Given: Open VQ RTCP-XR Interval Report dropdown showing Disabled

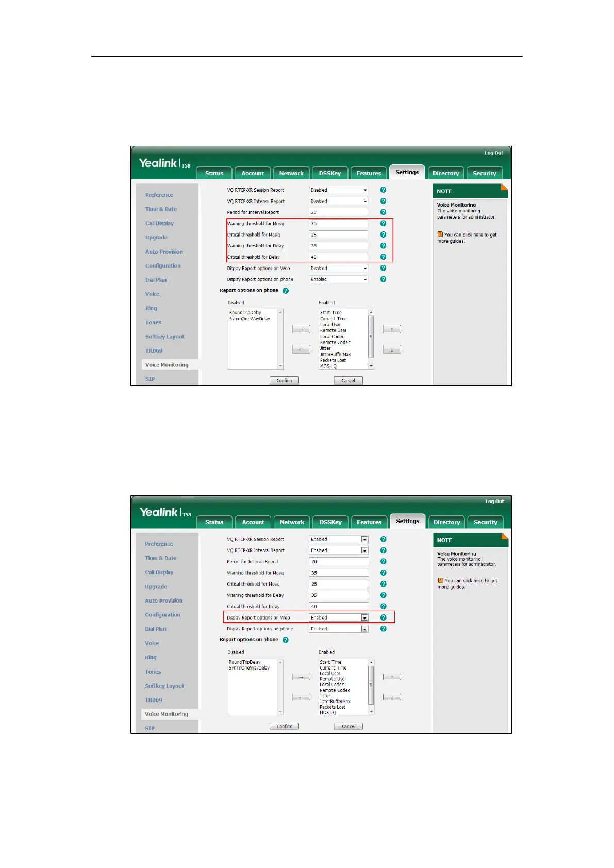Looking at the screenshot, I should click(x=339, y=201).
